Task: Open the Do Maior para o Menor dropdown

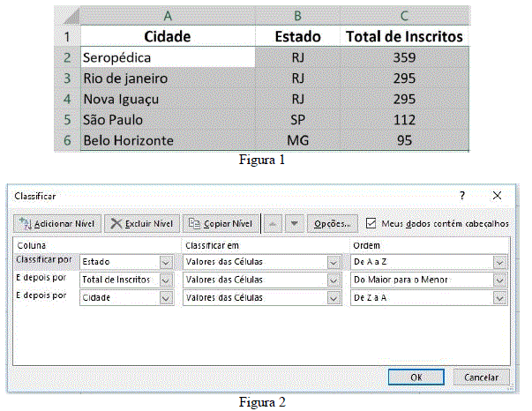Action: pyautogui.click(x=499, y=280)
